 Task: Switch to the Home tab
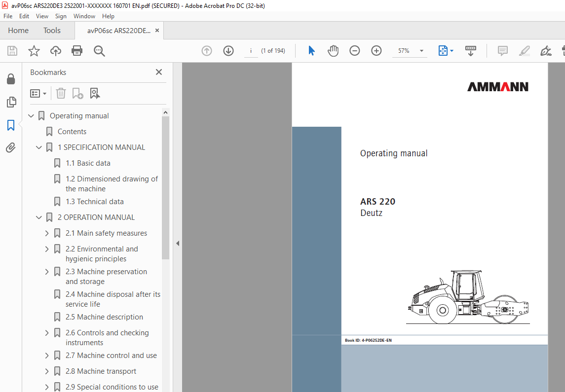tap(18, 31)
